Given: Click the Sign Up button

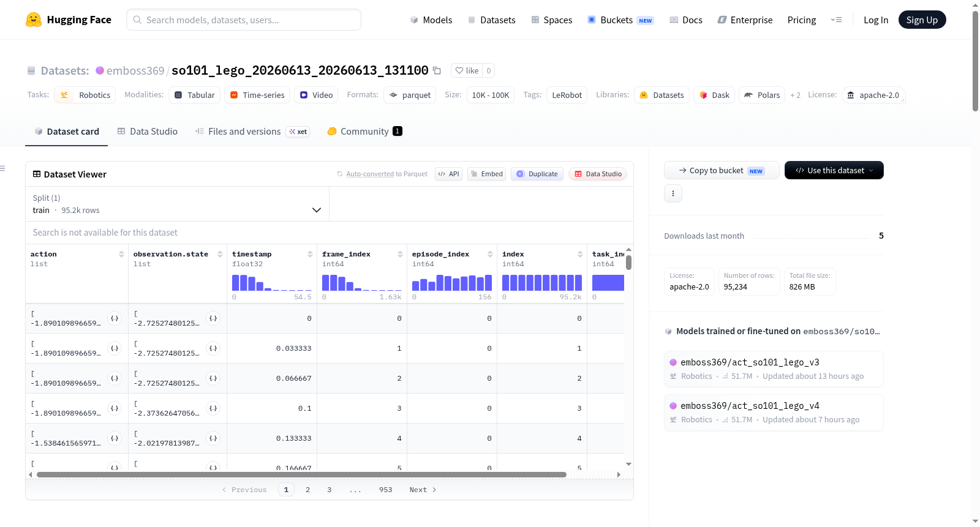Looking at the screenshot, I should click(922, 20).
